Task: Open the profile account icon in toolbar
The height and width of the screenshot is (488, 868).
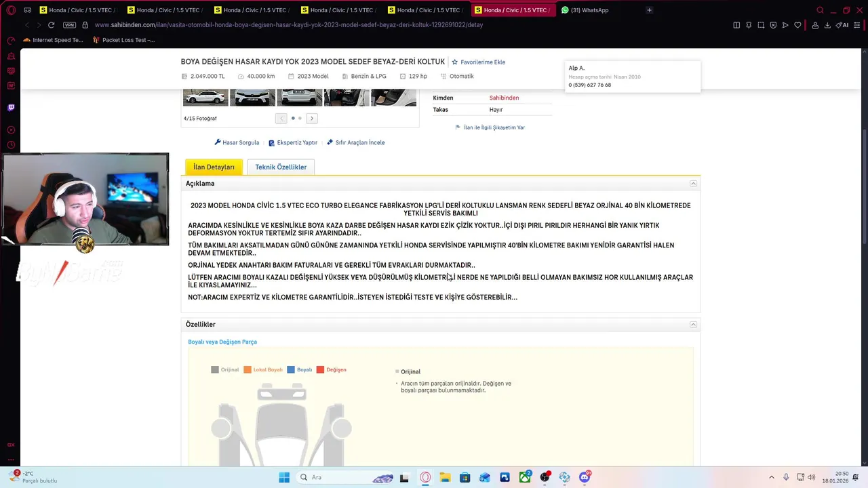Action: (815, 25)
